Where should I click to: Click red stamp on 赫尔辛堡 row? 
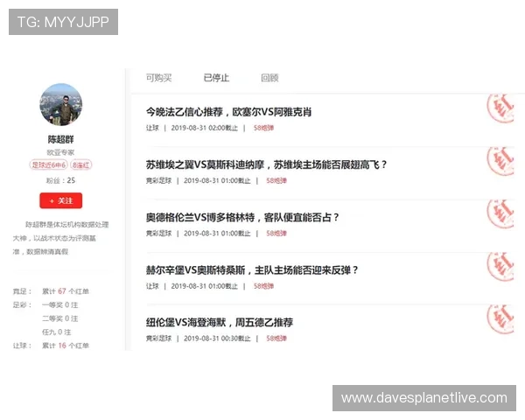tap(500, 266)
